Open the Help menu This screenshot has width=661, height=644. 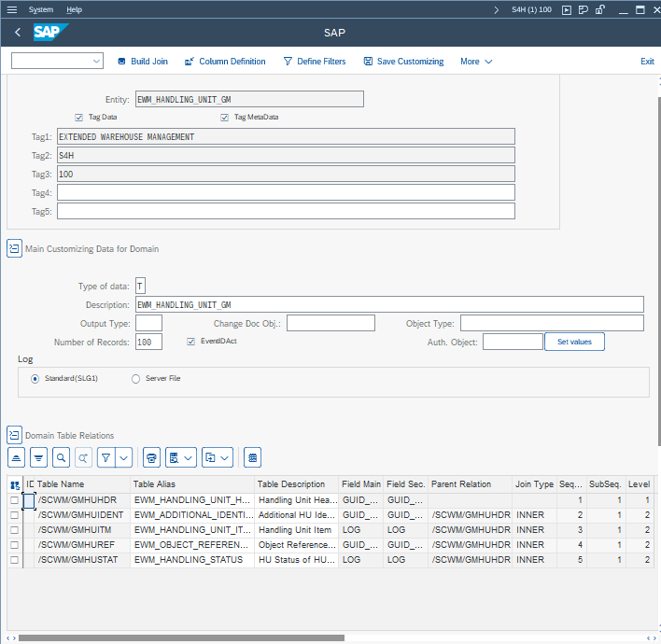click(x=75, y=9)
